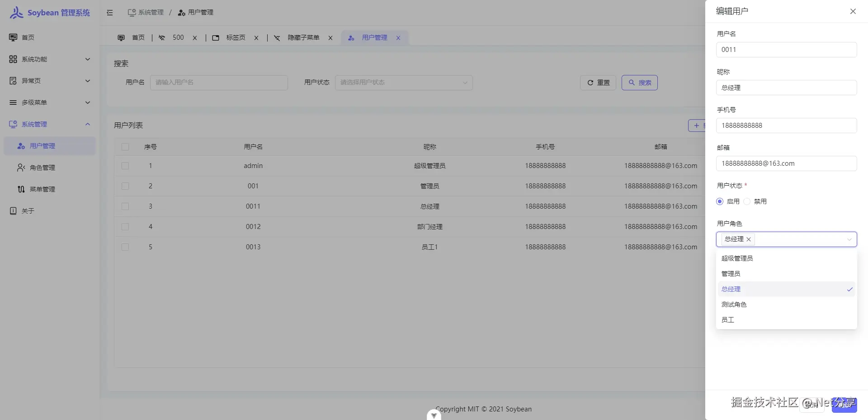868x420 pixels.
Task: Collapse the sidebar with the menu fold icon
Action: click(110, 13)
